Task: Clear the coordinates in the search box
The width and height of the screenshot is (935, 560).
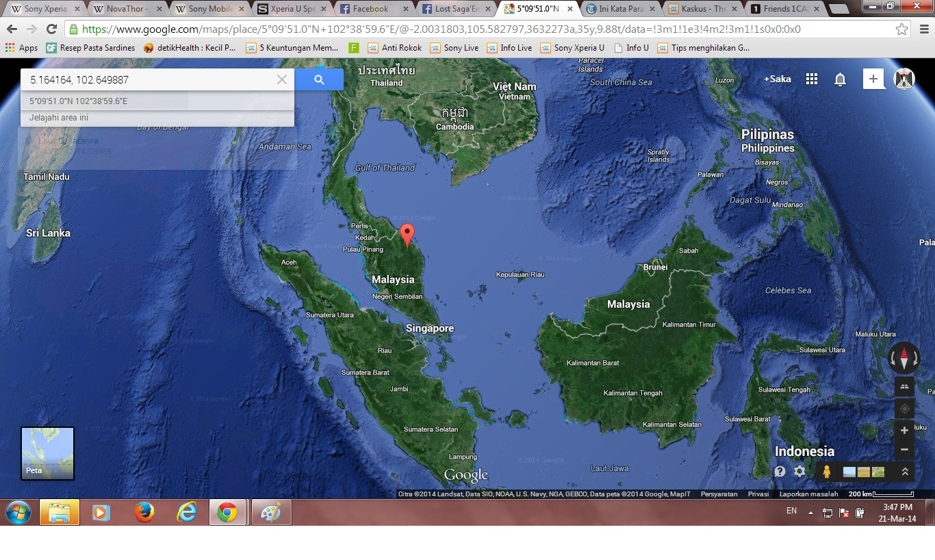Action: tap(282, 79)
